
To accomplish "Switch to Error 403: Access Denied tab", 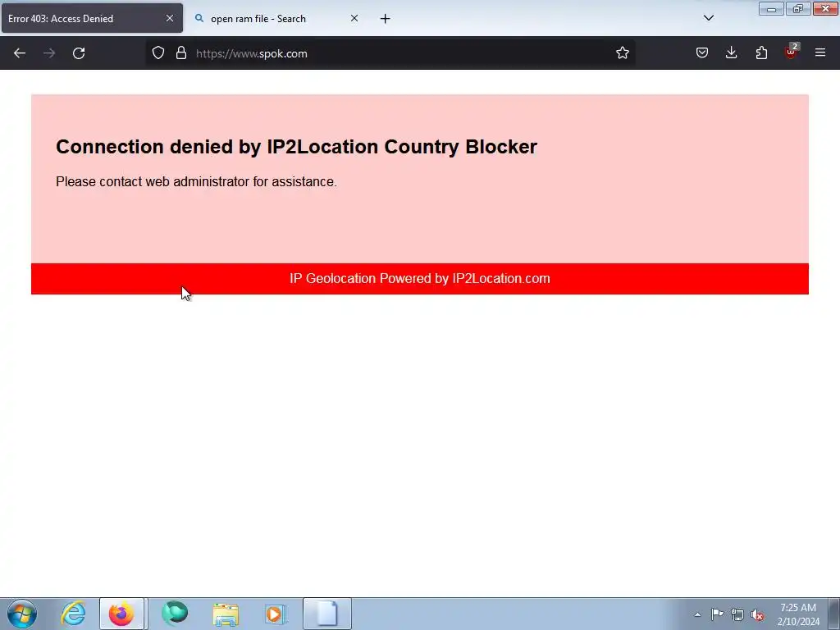I will click(x=92, y=18).
